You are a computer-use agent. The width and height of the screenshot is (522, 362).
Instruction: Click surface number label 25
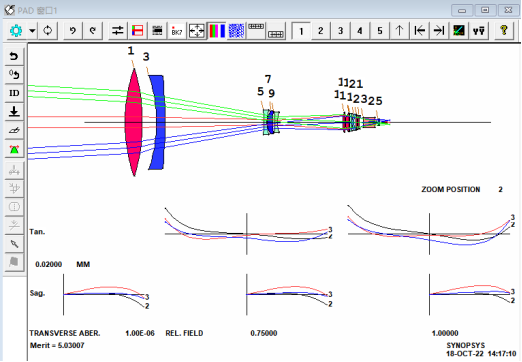point(375,101)
